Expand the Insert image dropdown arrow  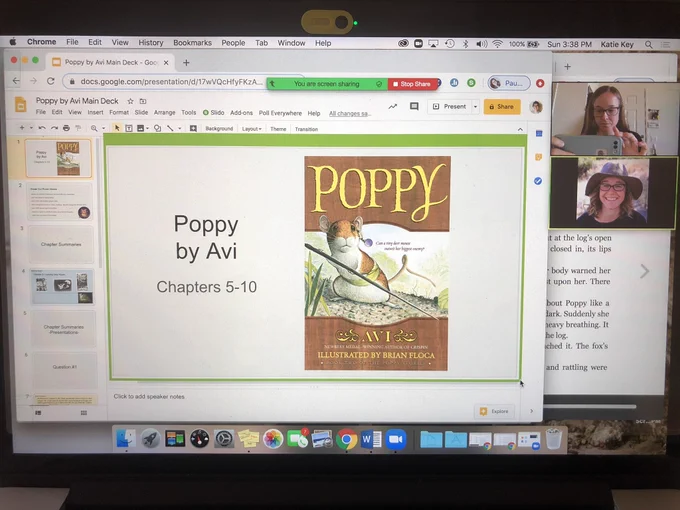tap(147, 128)
